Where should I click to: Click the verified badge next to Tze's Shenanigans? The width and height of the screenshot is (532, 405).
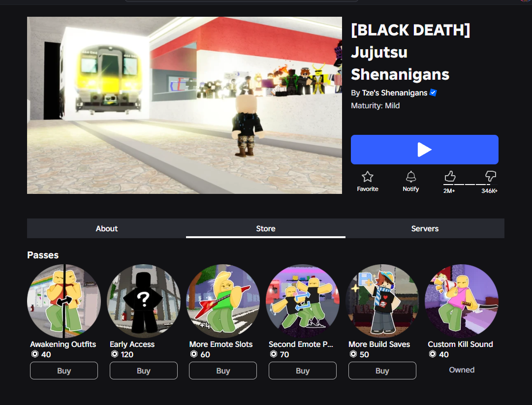433,93
